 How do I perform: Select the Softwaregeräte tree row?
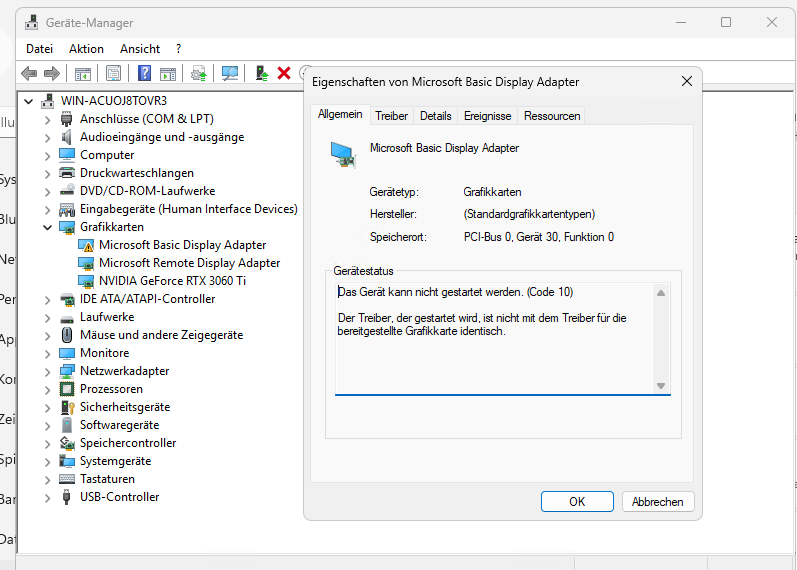[x=119, y=425]
